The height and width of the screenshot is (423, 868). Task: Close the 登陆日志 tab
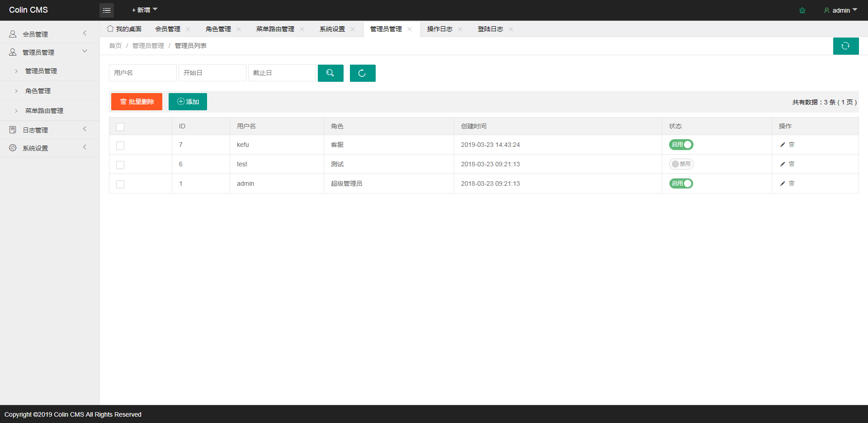(x=511, y=29)
